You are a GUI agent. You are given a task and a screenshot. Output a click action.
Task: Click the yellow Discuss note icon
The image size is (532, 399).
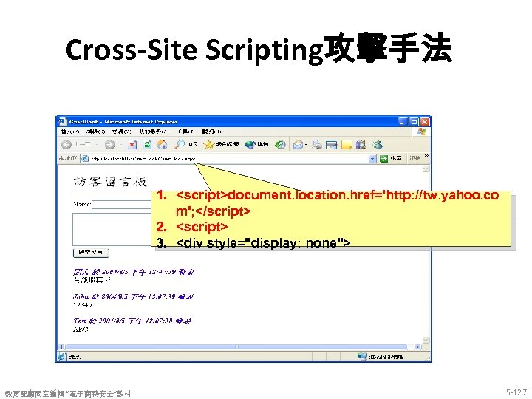click(346, 145)
